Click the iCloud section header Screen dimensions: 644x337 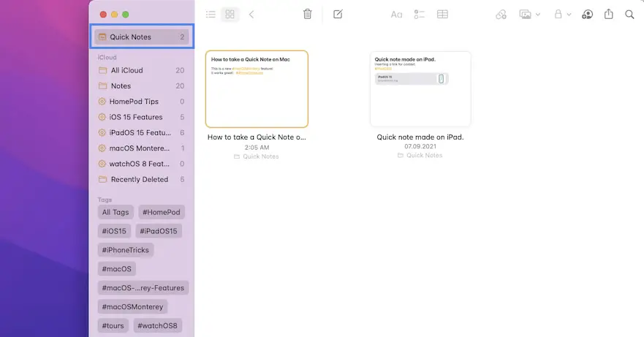(x=107, y=57)
